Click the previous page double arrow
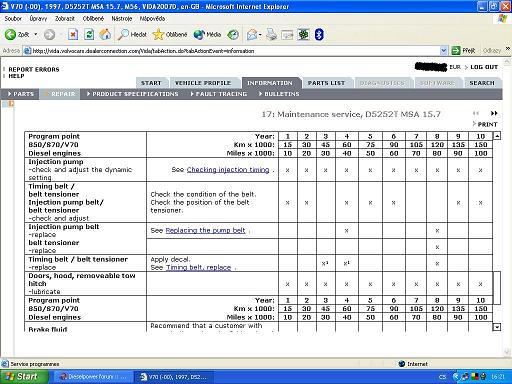Screen dimensions: 512x384 click(476, 113)
